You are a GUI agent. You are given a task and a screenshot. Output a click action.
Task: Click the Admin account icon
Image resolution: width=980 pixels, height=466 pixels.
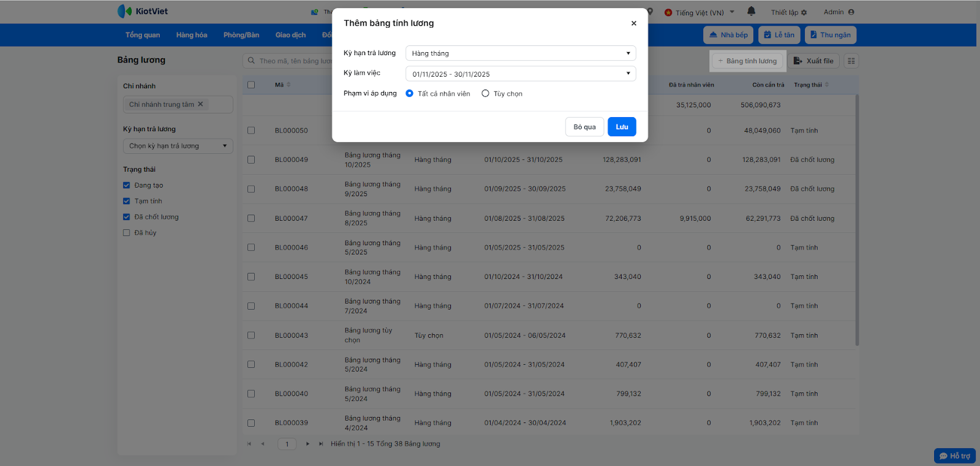coord(851,12)
